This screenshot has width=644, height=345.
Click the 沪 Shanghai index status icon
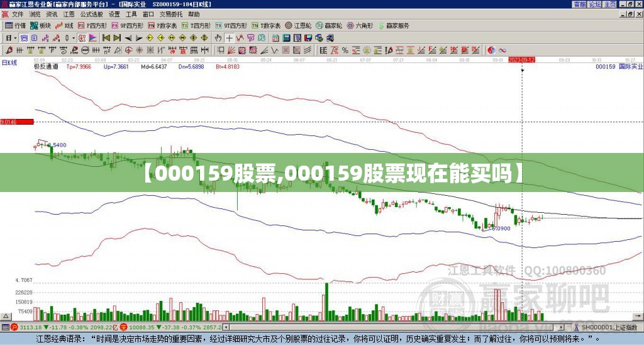pos(15,327)
